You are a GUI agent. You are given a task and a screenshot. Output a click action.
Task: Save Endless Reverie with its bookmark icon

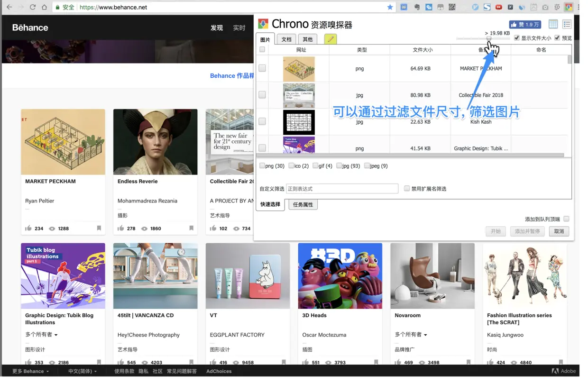192,228
